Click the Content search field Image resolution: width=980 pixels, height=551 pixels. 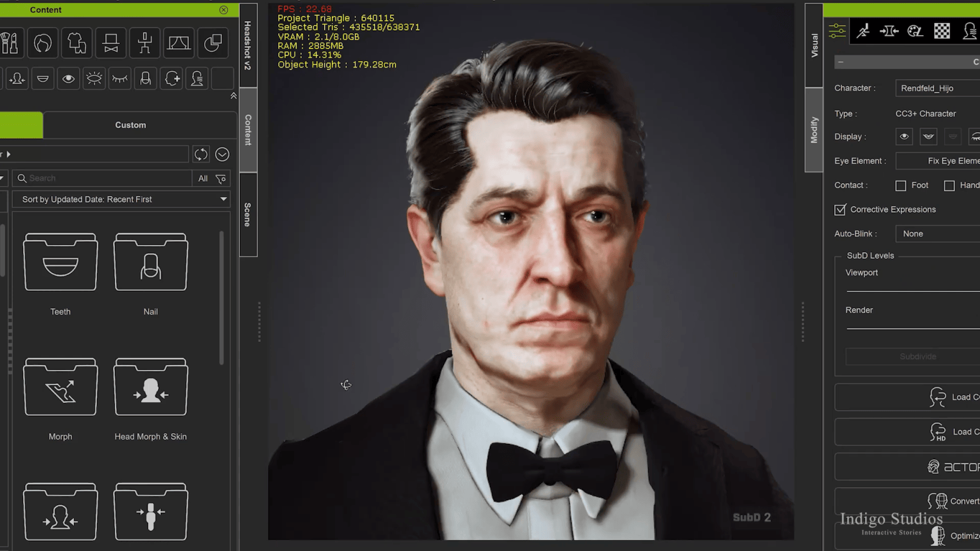(102, 179)
